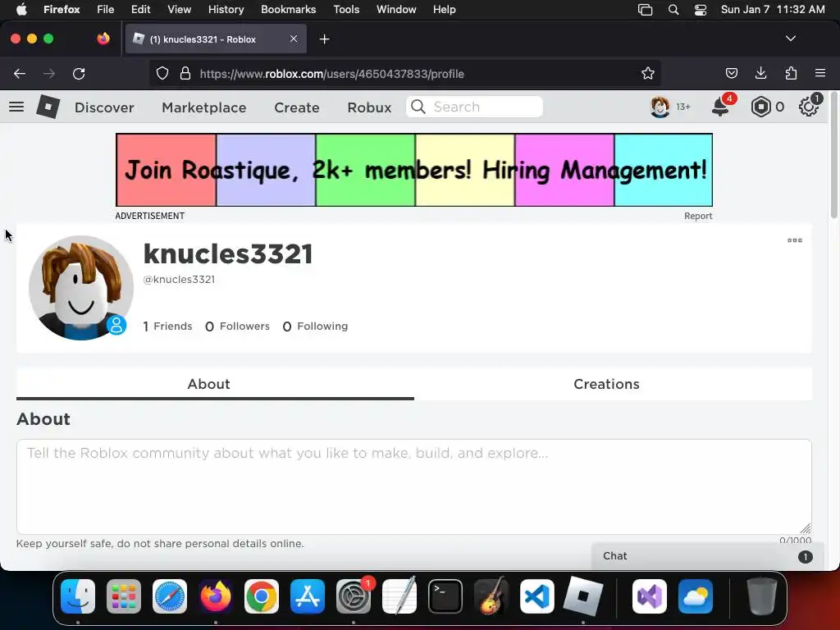Launch Safari from the dock

(x=170, y=596)
